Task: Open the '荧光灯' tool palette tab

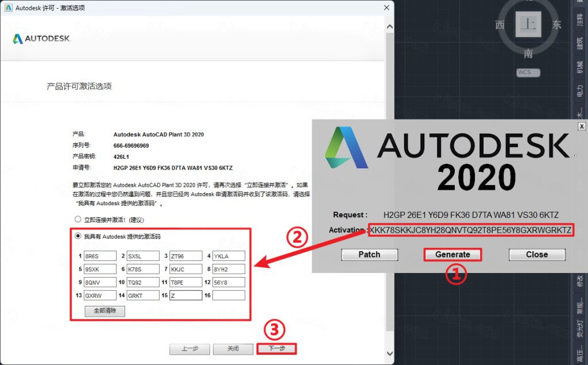Action: 580,329
